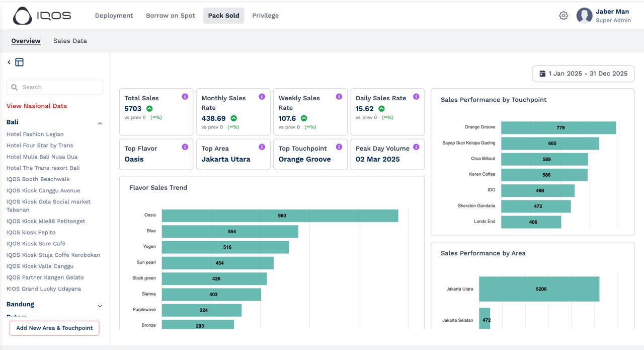The height and width of the screenshot is (350, 644).
Task: Open the 1 Jan 2025 - 31 Dec 2025 date picker
Action: [584, 74]
